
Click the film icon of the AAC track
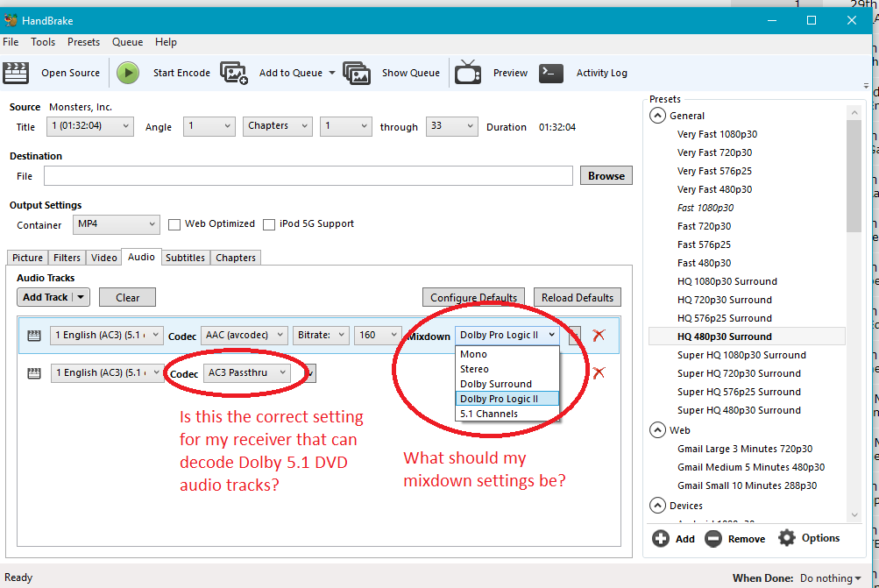(34, 336)
